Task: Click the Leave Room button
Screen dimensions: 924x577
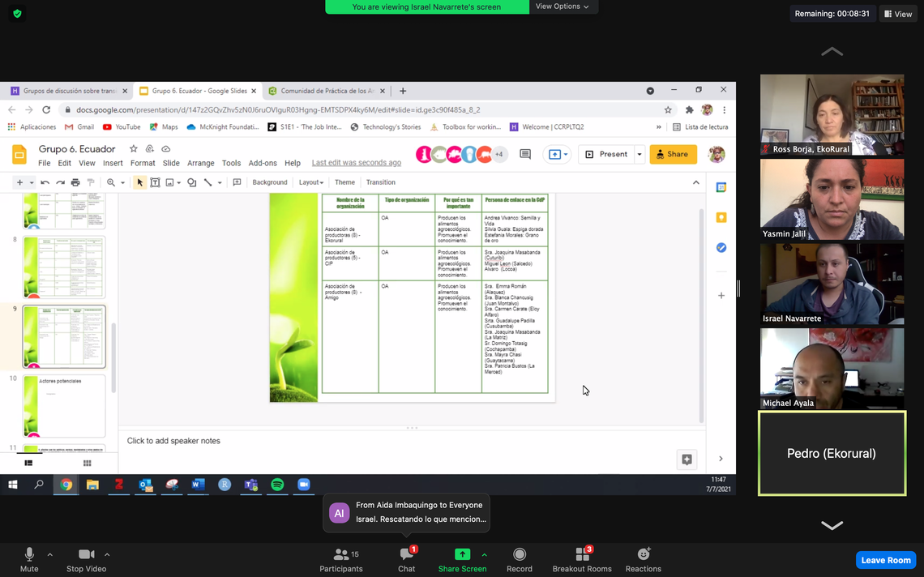Action: coord(885,560)
